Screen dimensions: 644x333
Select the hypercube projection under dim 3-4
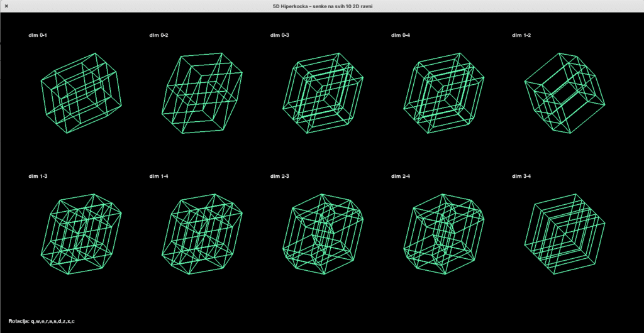click(x=565, y=234)
